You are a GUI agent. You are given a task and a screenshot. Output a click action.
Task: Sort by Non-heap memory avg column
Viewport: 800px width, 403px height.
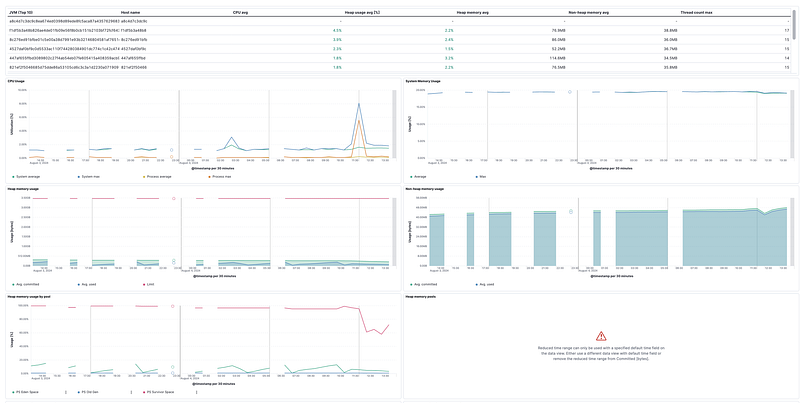587,12
